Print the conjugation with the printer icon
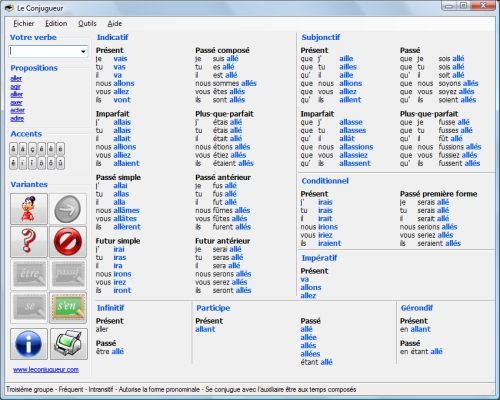The height and width of the screenshot is (400, 500). 69,344
